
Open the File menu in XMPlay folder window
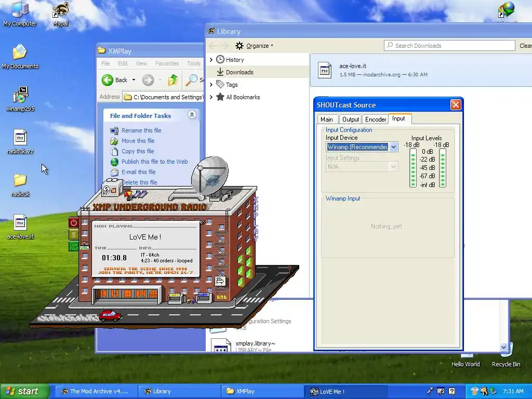[105, 63]
